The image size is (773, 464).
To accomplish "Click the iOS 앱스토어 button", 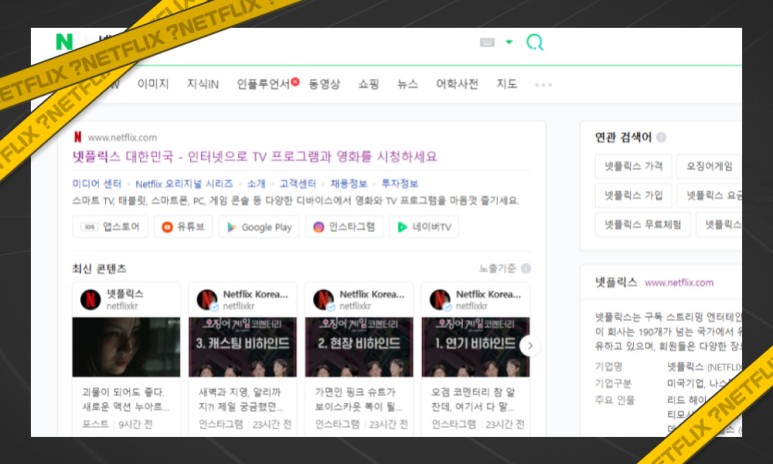I will pos(110,227).
